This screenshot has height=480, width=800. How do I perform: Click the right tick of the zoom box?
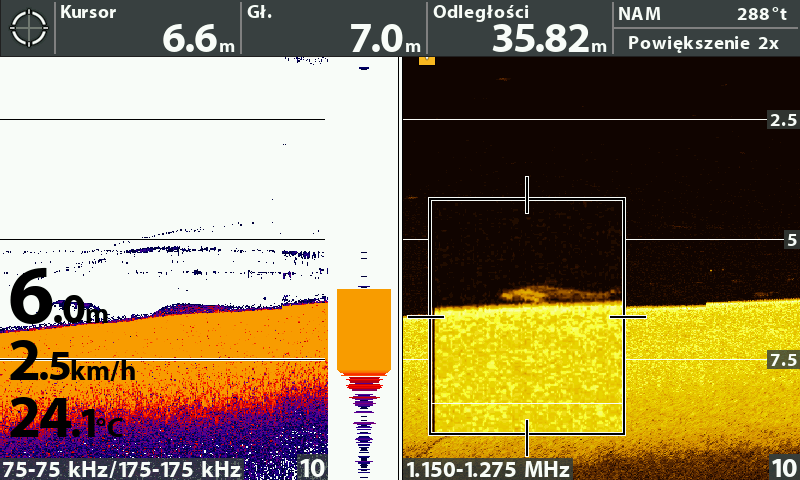click(629, 317)
